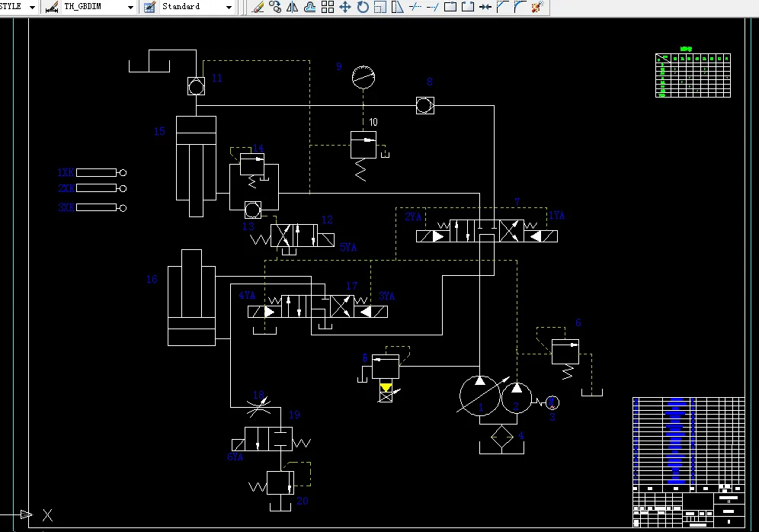Image resolution: width=759 pixels, height=532 pixels.
Task: Select the Offset tool
Action: click(310, 7)
